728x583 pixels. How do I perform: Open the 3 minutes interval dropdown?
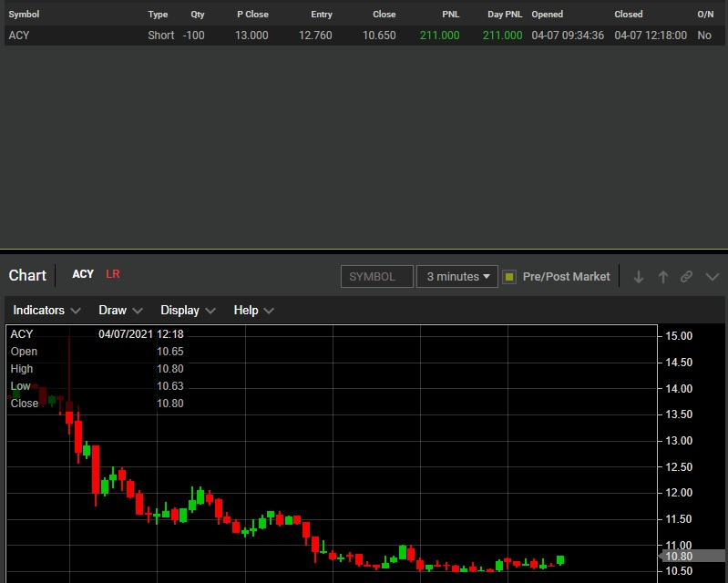(x=457, y=277)
